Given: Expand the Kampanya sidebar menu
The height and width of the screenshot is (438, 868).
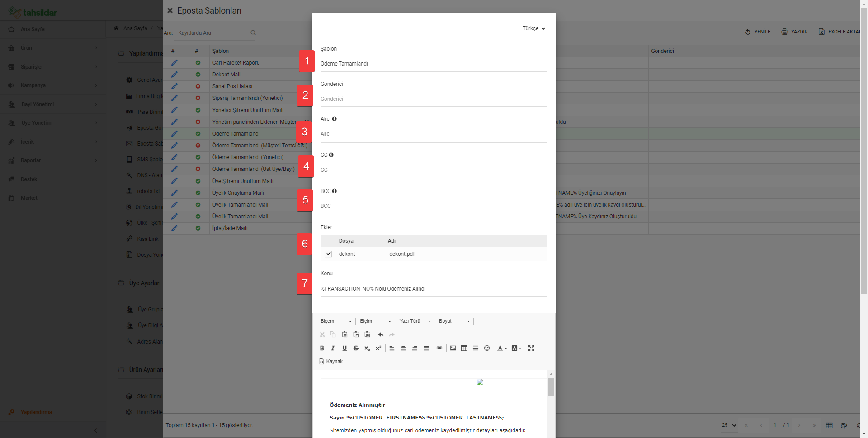Looking at the screenshot, I should [x=53, y=85].
